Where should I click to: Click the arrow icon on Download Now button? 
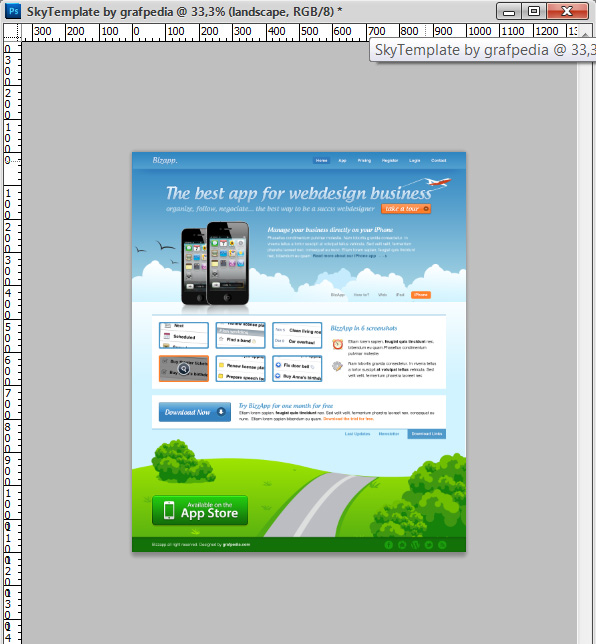221,412
